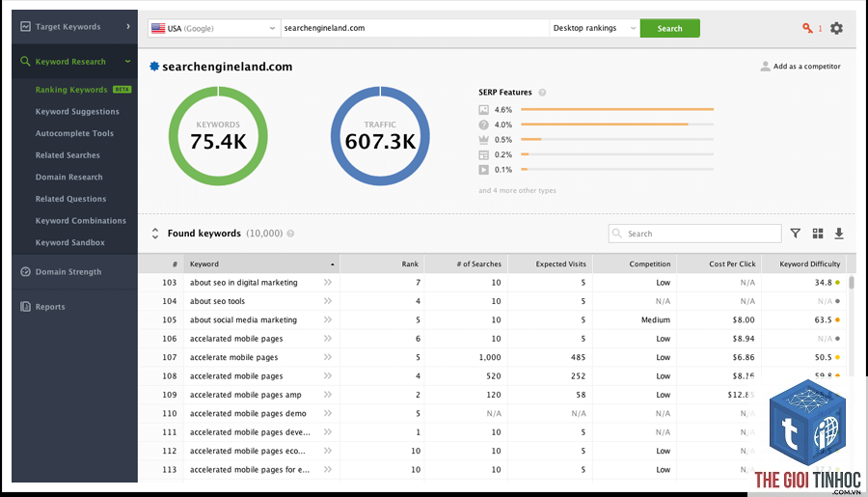Click the red key license icon

coord(807,28)
